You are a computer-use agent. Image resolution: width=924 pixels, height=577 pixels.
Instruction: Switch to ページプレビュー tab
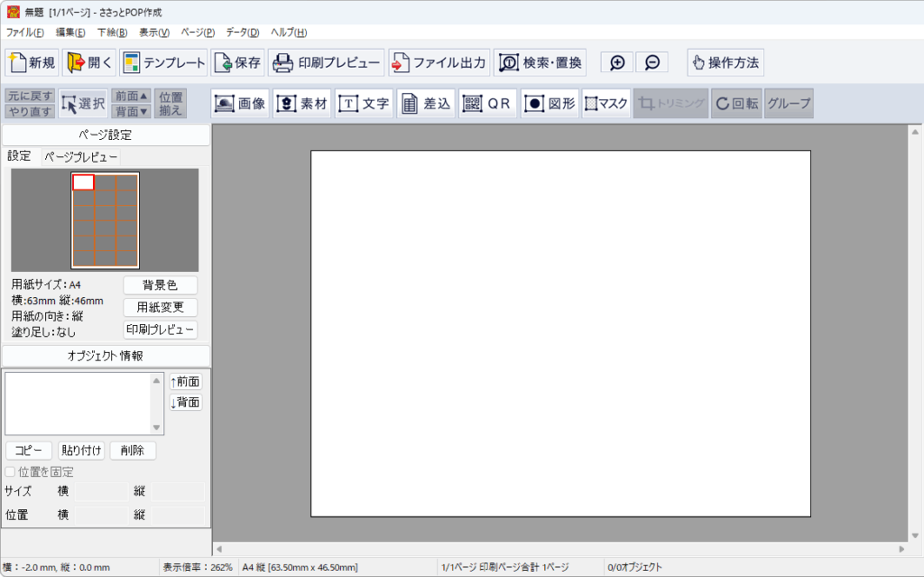pos(80,157)
